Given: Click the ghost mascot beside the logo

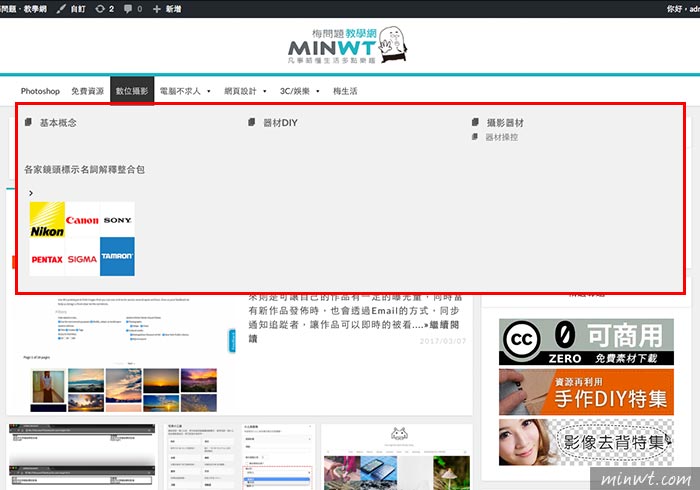Looking at the screenshot, I should pos(393,44).
